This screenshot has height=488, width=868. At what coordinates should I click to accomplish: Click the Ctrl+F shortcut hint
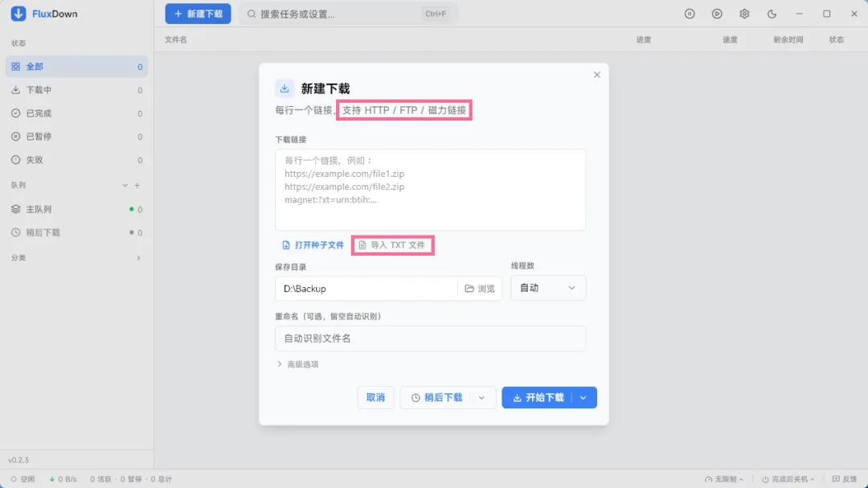click(x=436, y=14)
